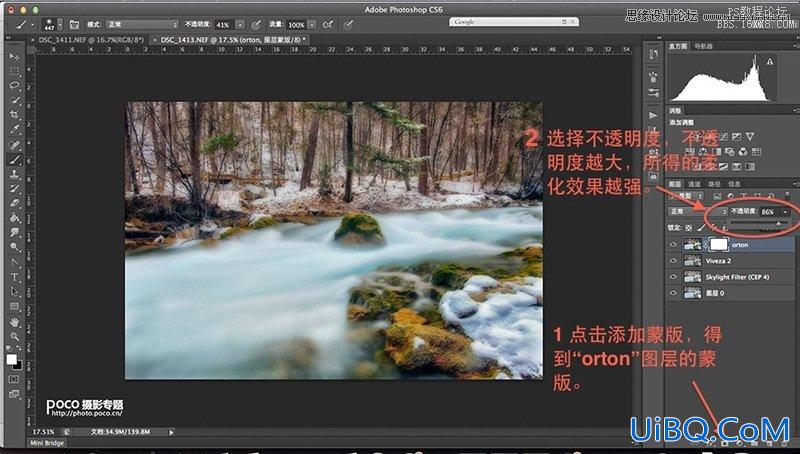800x454 pixels.
Task: Select the Skylight Filter (CEP 4) layer
Action: pos(730,277)
